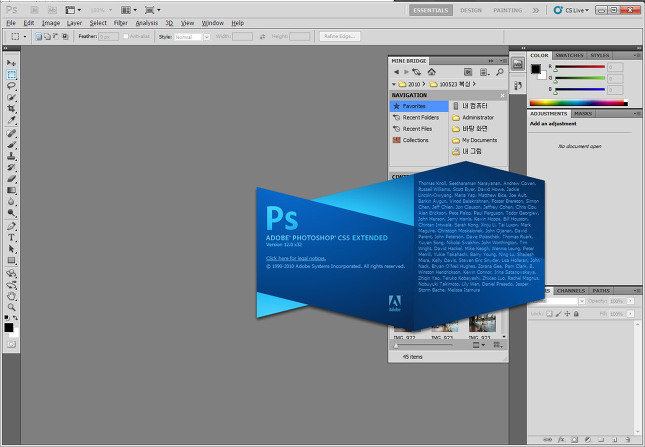Select the Path Selection tool
The width and height of the screenshot is (645, 447).
(11, 249)
